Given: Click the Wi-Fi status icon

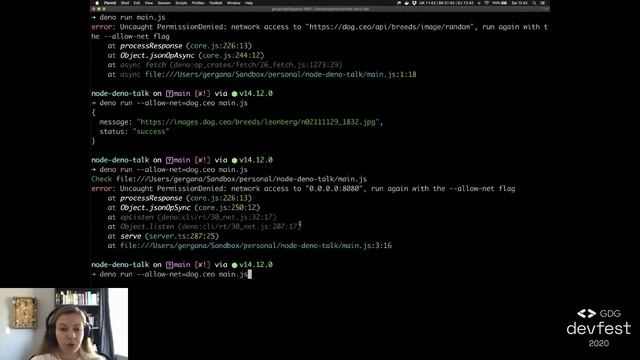Looking at the screenshot, I should pyautogui.click(x=487, y=3).
